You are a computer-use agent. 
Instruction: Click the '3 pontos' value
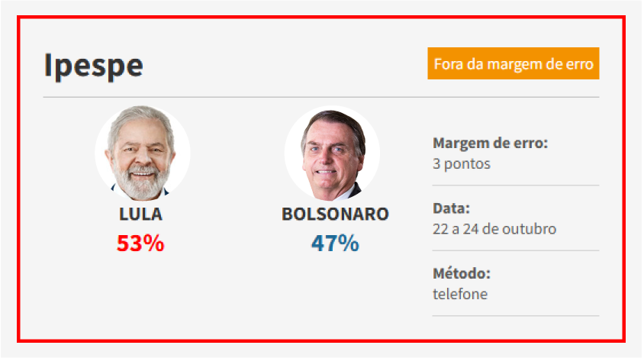pyautogui.click(x=461, y=163)
